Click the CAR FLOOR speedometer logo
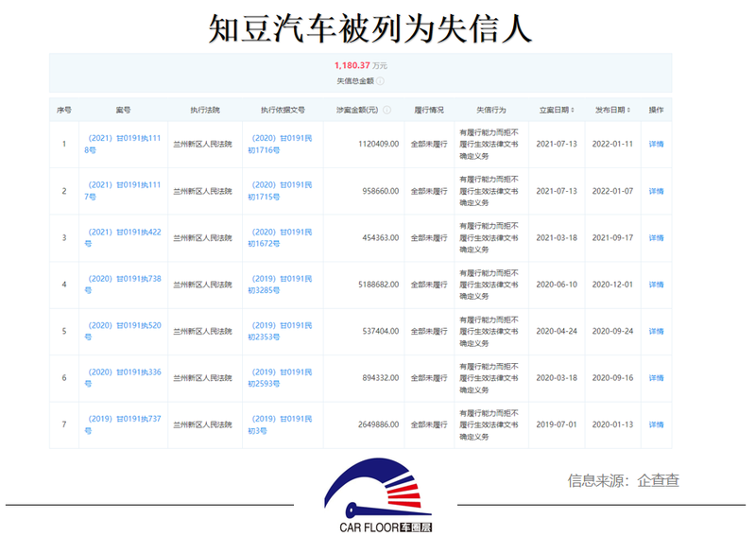The height and width of the screenshot is (536, 756). [379, 496]
